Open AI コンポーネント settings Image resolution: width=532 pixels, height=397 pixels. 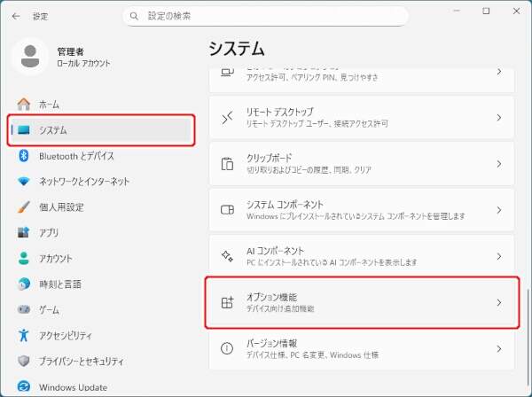(362, 256)
